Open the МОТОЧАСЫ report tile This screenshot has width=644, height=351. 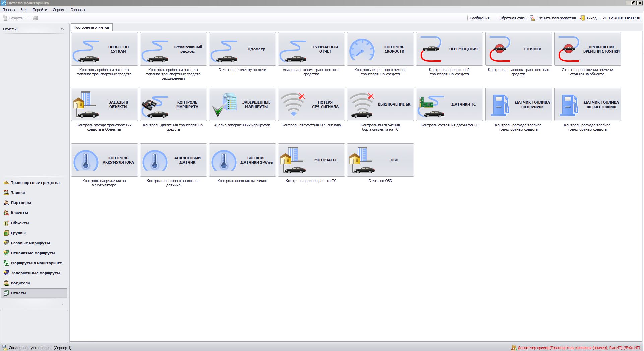tap(312, 160)
